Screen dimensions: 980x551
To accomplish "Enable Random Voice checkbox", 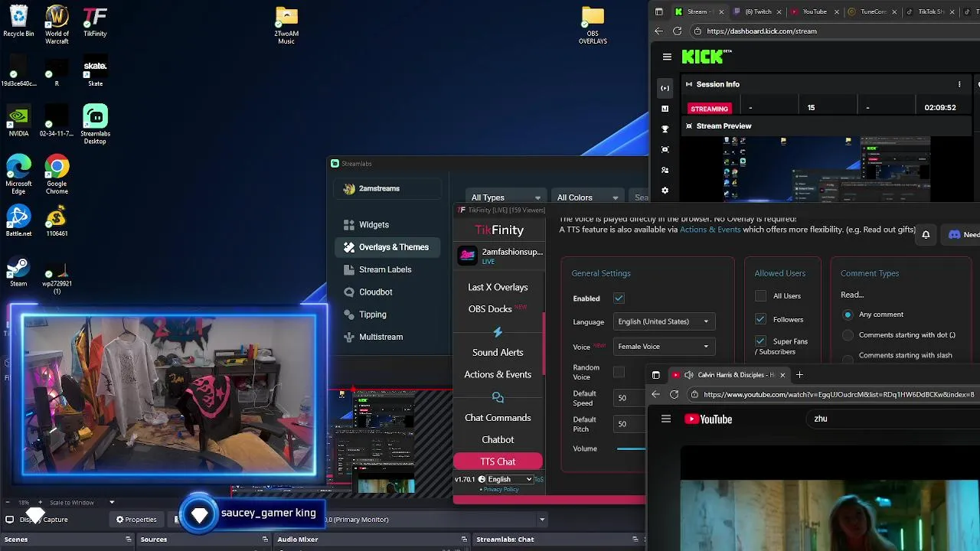I will point(619,373).
